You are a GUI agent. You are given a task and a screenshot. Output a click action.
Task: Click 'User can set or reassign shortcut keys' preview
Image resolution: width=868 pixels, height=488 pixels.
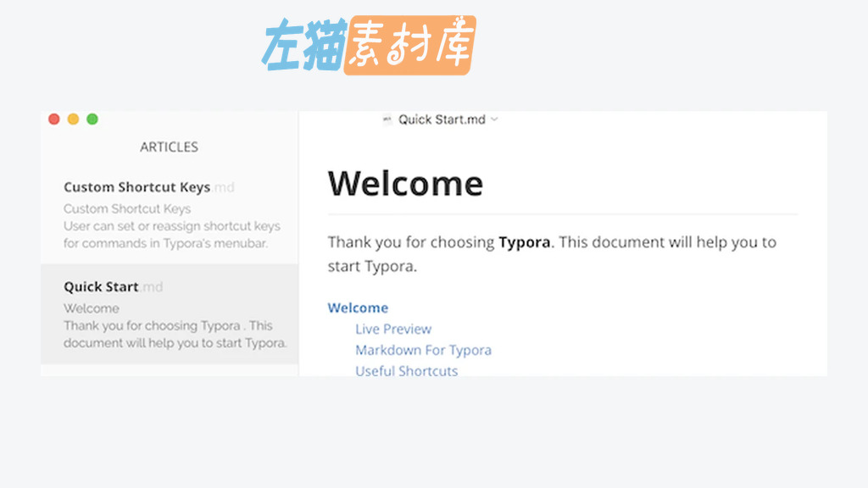coord(171,225)
